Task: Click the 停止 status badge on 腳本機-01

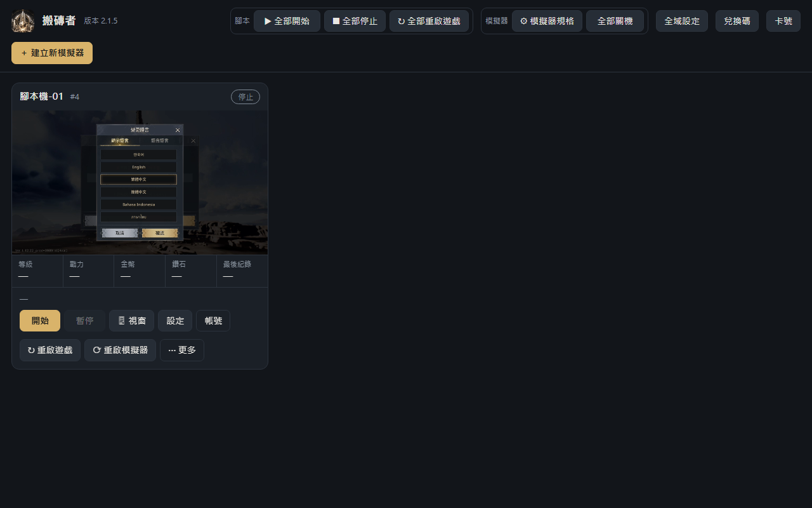Action: coord(246,97)
